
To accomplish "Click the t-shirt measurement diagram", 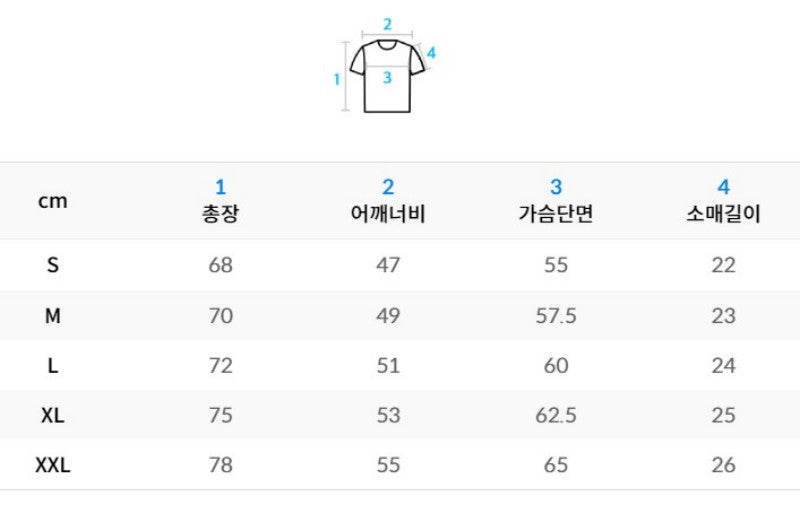I will click(x=387, y=65).
